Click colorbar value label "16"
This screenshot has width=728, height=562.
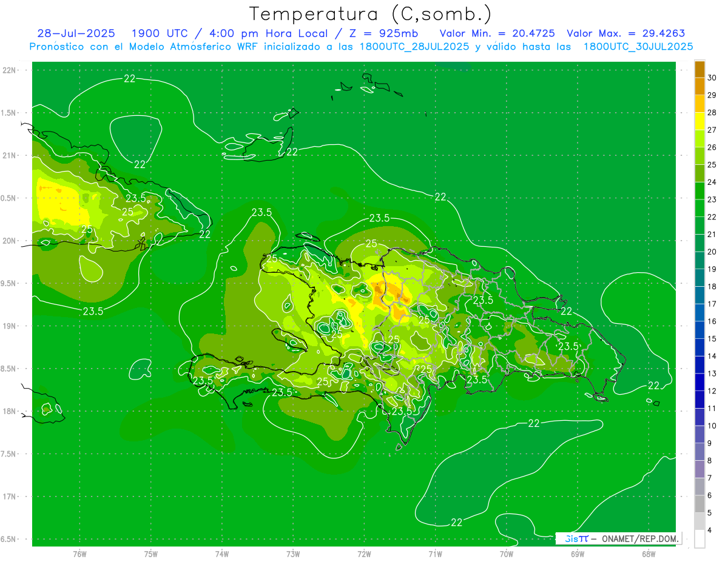[712, 321]
